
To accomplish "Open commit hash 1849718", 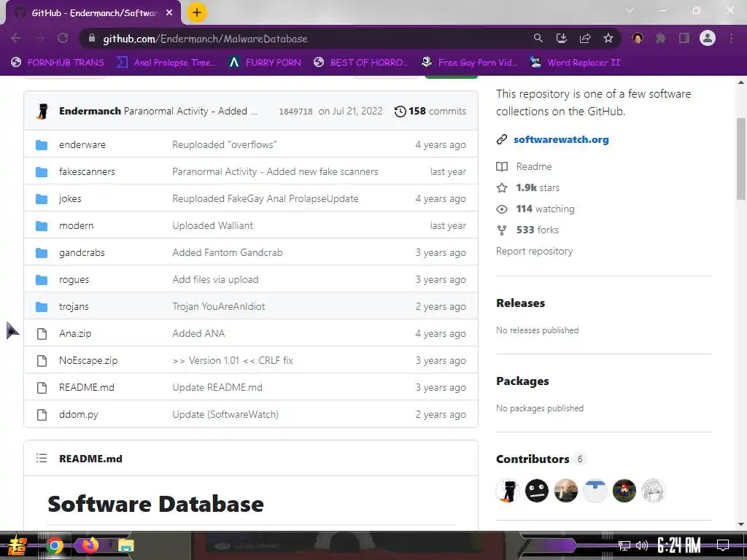I will (295, 112).
